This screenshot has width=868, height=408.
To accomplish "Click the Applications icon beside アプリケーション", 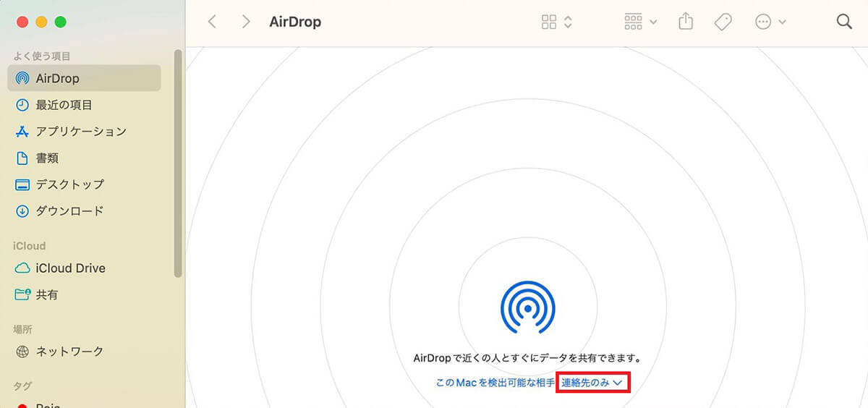I will click(x=22, y=132).
